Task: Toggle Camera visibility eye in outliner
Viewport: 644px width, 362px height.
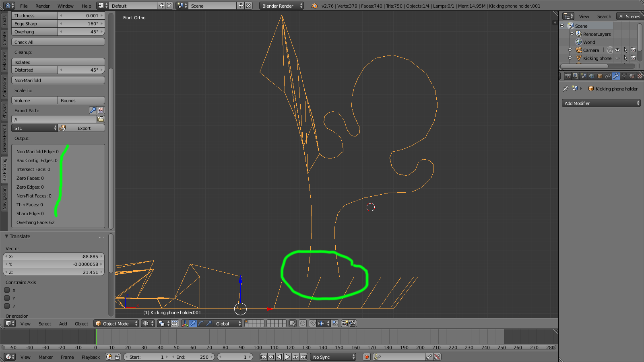Action: [x=617, y=50]
